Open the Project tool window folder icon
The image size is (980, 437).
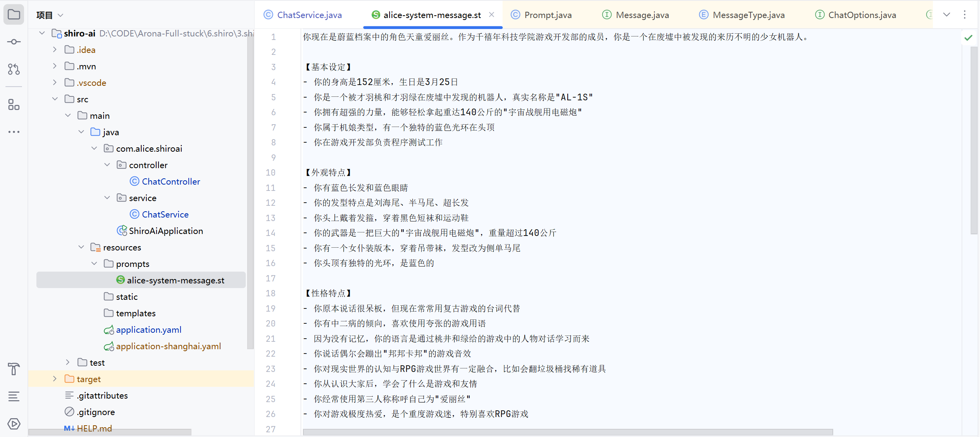(14, 15)
